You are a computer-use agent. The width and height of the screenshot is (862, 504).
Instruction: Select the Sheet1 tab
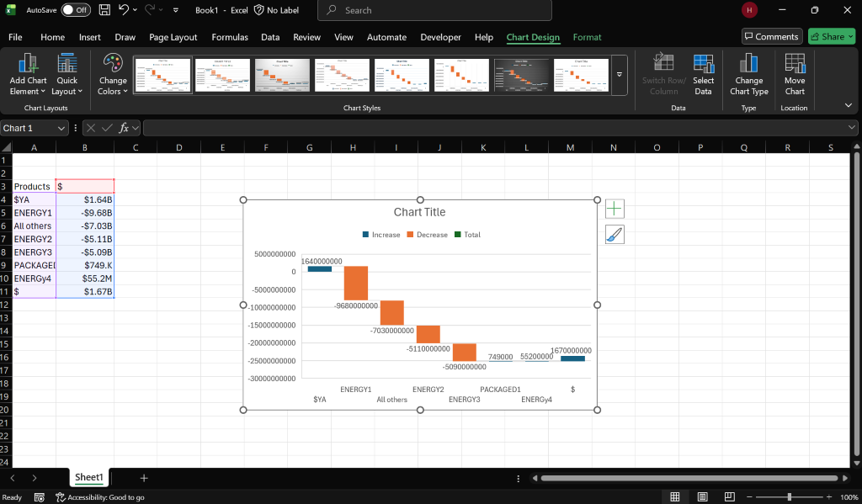[88, 477]
